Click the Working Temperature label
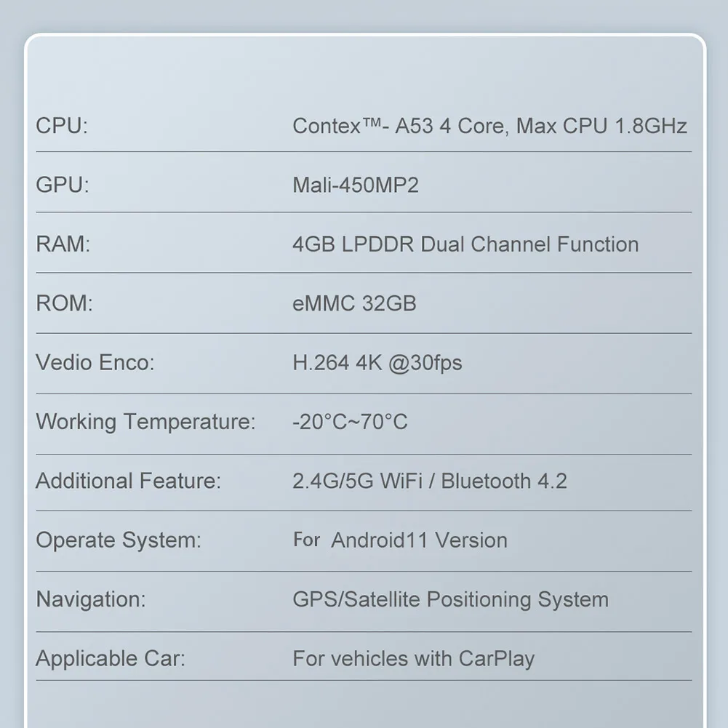Viewport: 728px width, 728px height. coord(145,422)
